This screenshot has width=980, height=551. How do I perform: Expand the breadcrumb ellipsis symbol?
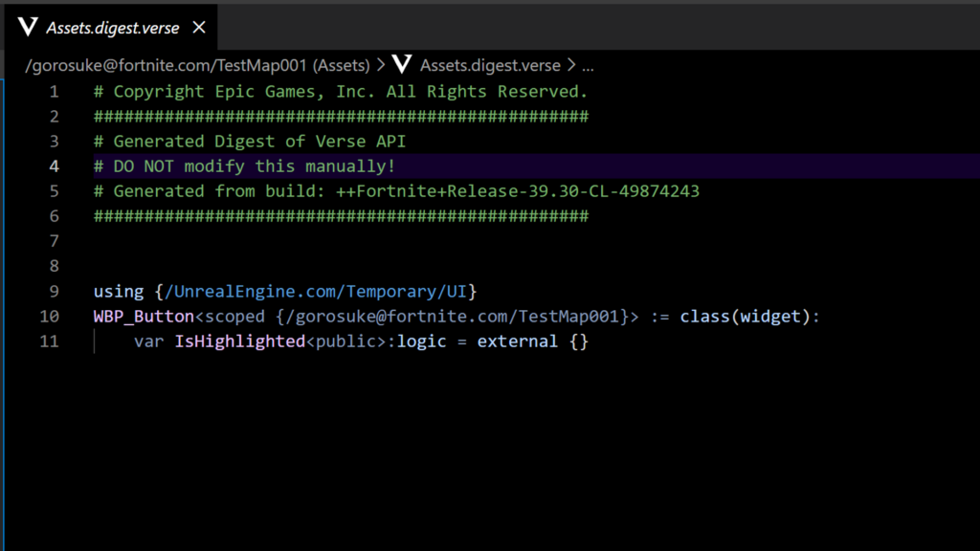click(588, 66)
